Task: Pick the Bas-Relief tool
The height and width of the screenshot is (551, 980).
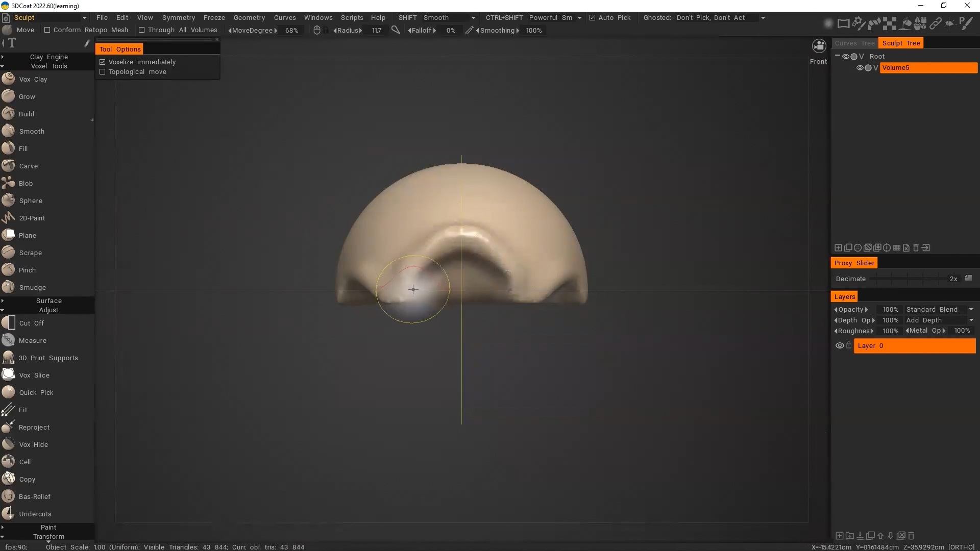Action: coord(34,496)
